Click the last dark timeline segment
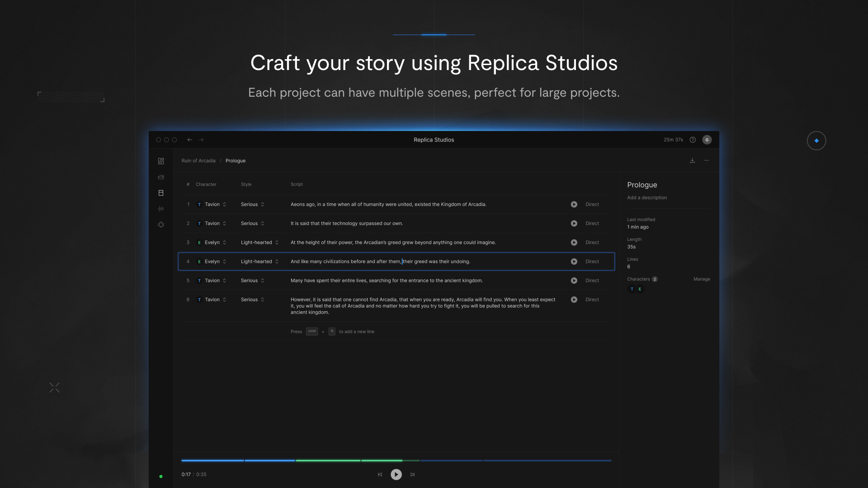This screenshot has height=488, width=868. point(547,460)
